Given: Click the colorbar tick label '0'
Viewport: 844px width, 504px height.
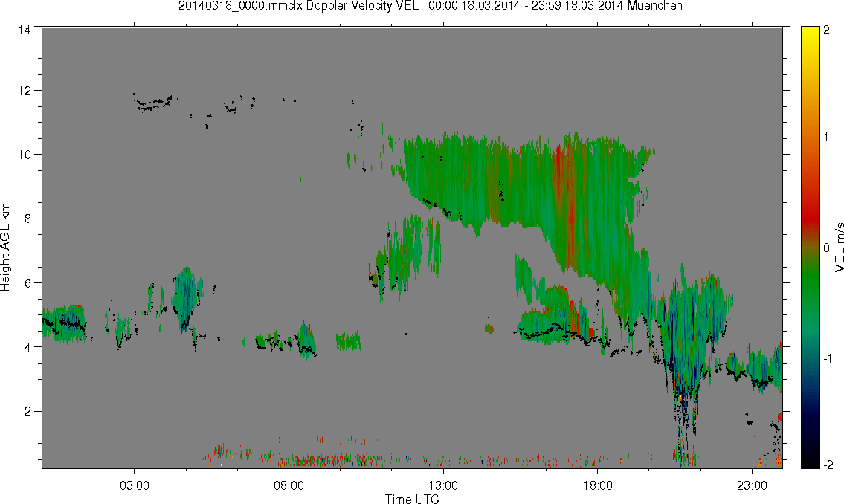Looking at the screenshot, I should point(826,248).
